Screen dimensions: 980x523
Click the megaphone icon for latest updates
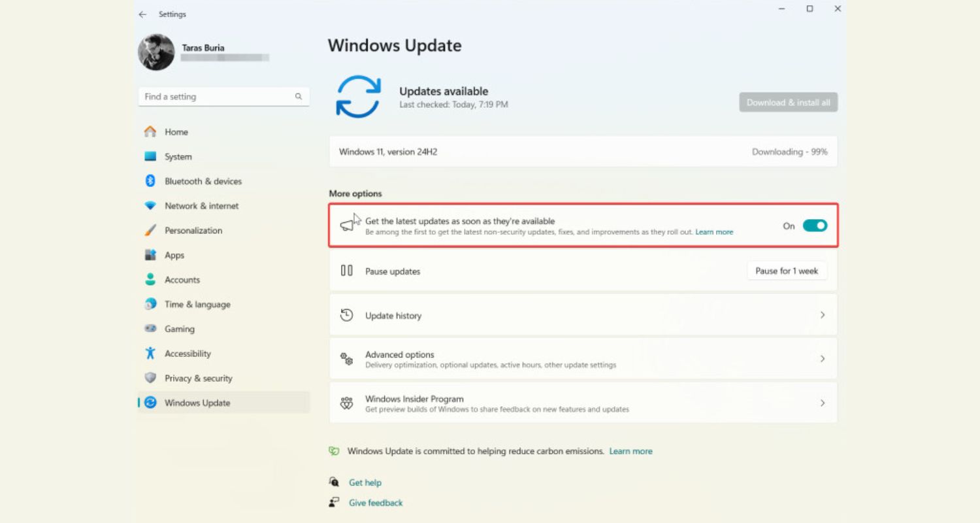click(x=347, y=226)
